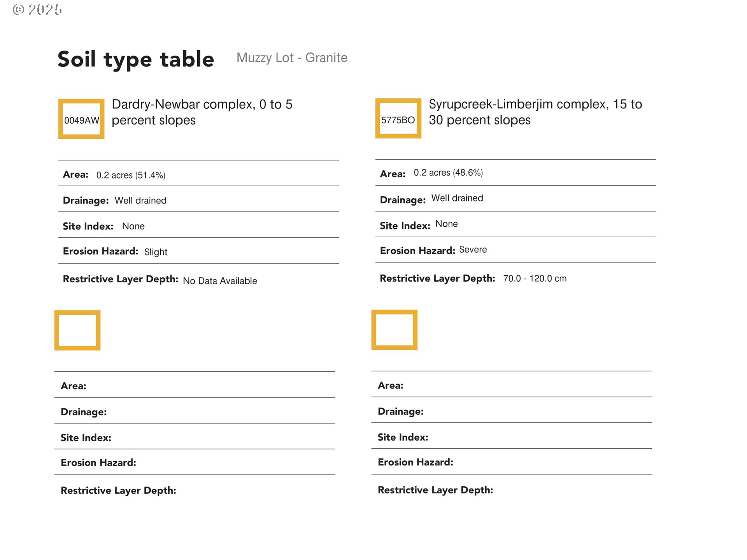The width and height of the screenshot is (747, 560).
Task: Click the Muzzy Lot - Granite subtitle
Action: 292,58
